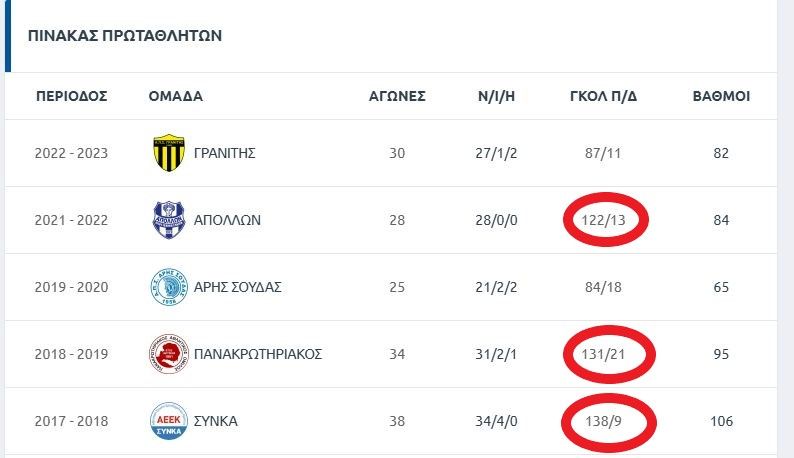Click the ΠΕΡΙΟΔΟΣ column header
The image size is (794, 458).
click(71, 97)
